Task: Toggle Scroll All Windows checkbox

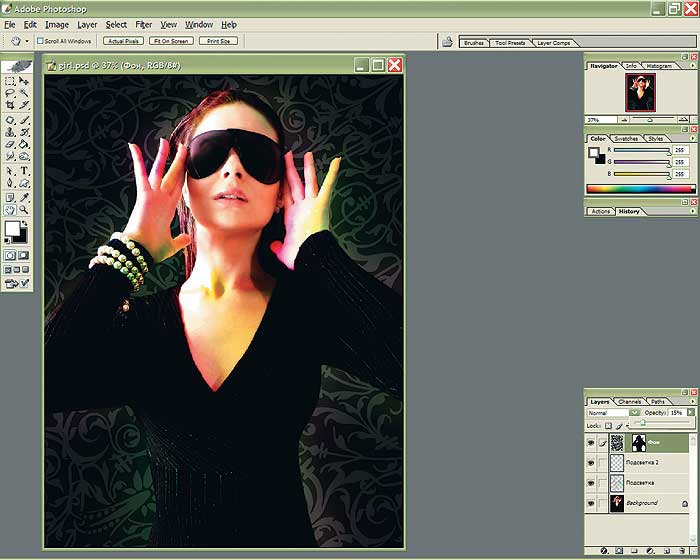Action: tap(40, 41)
